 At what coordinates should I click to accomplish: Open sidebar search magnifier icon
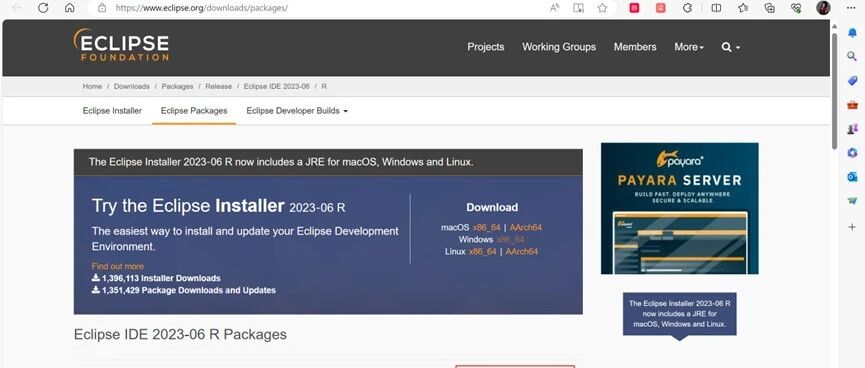tap(852, 56)
